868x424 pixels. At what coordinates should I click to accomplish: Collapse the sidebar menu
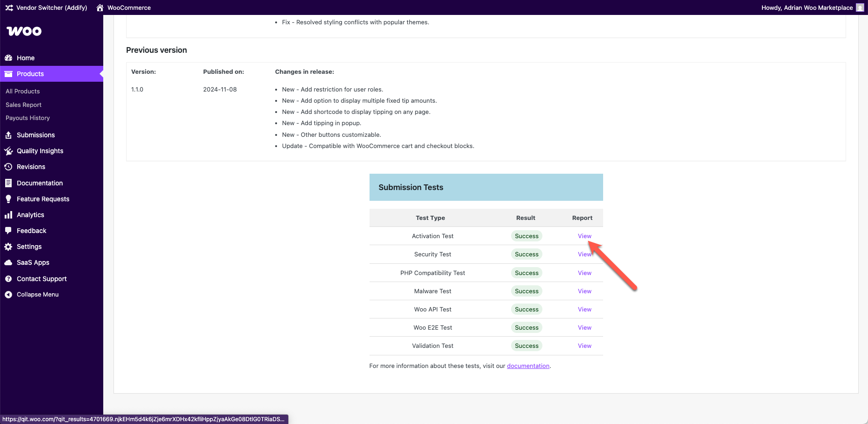pyautogui.click(x=32, y=294)
